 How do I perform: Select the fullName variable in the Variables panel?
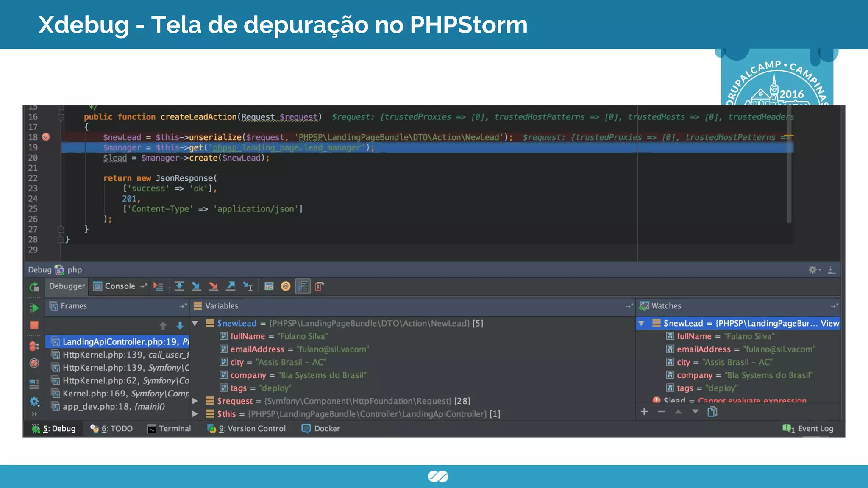(274, 336)
